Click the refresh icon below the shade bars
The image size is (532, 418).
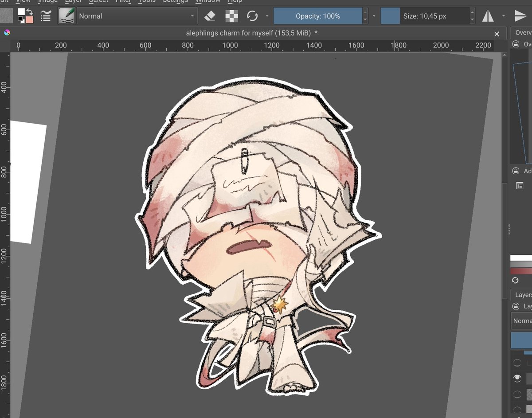tap(515, 280)
